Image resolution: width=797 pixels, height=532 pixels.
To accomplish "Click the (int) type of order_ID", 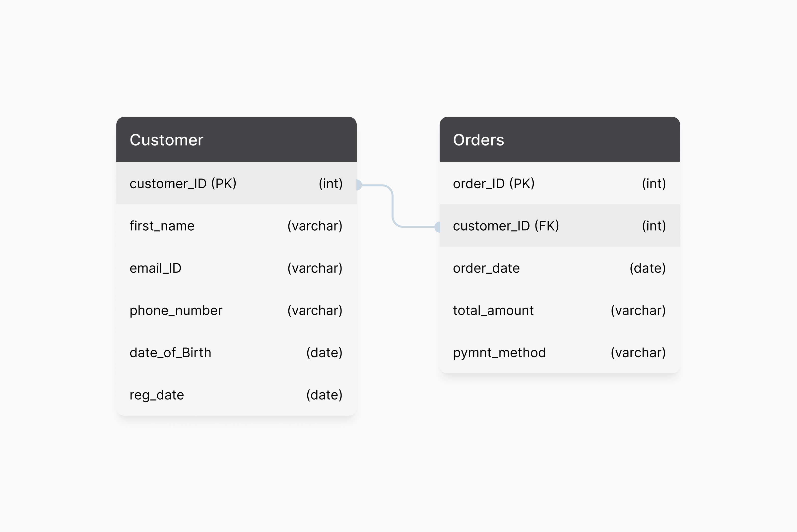I will (x=654, y=184).
